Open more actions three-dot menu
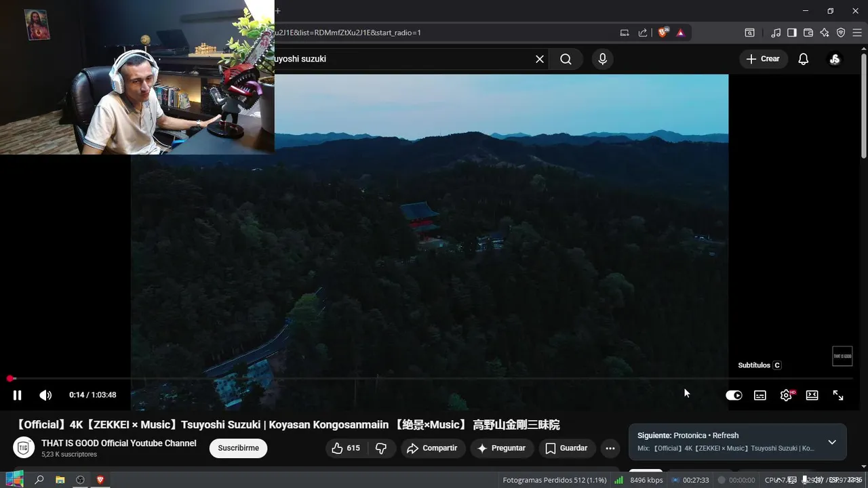This screenshot has height=488, width=868. [610, 448]
